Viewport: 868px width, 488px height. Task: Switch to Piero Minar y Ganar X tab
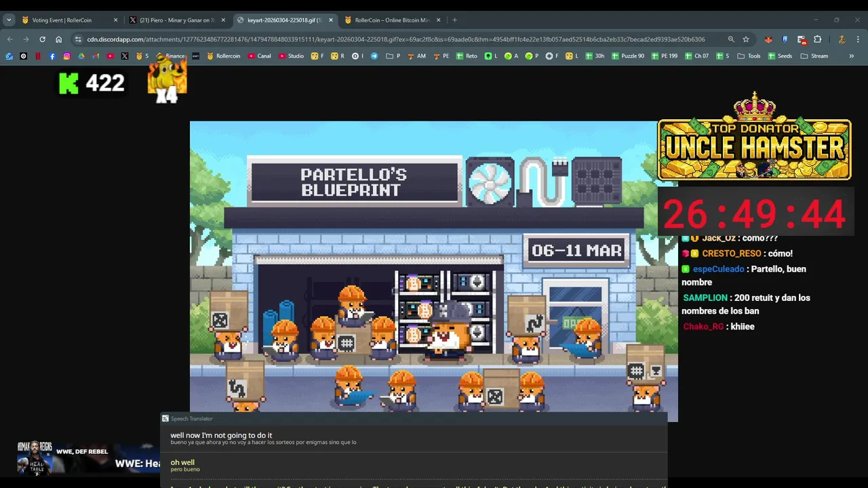point(177,20)
